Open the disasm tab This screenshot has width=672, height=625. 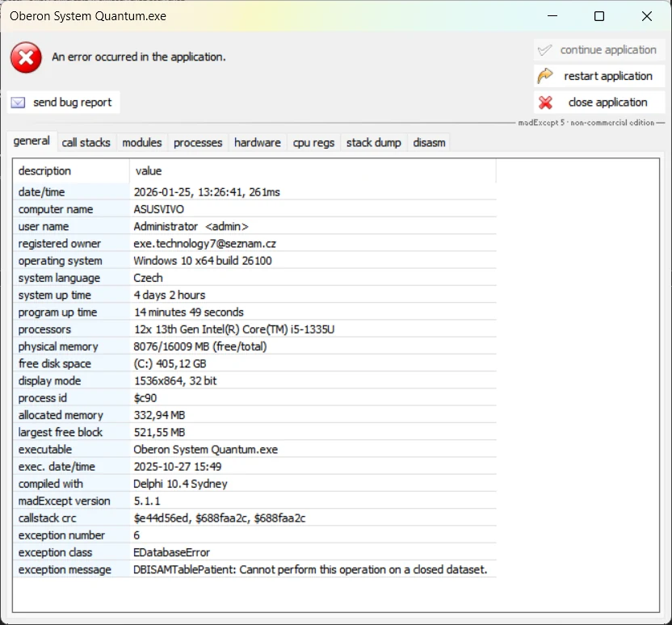[x=429, y=143]
